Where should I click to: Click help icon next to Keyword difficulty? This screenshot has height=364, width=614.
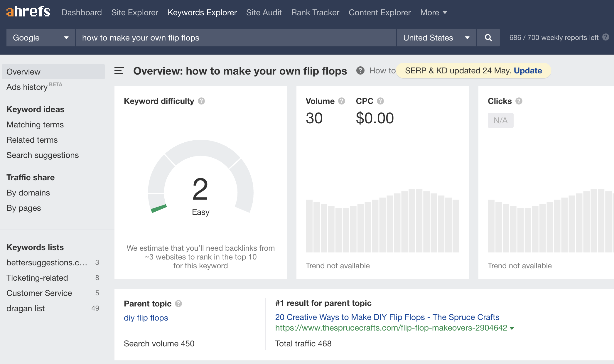[x=201, y=101]
